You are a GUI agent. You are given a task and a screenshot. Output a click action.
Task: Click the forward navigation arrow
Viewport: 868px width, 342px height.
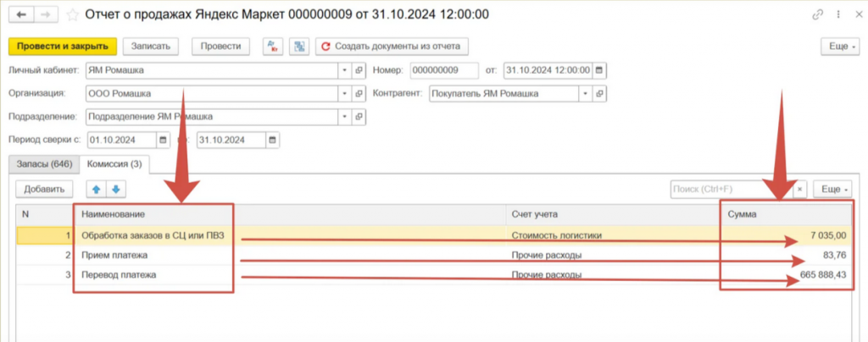(46, 15)
